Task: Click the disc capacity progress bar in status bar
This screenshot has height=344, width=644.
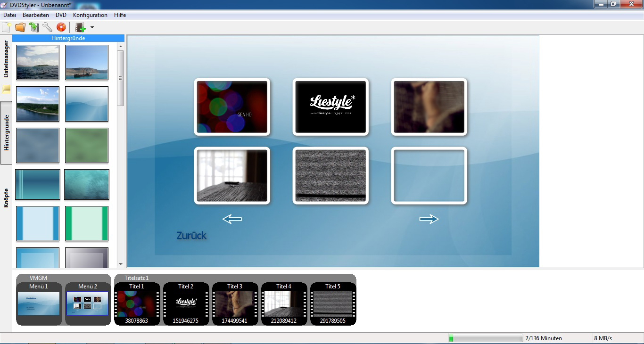Action: pos(486,338)
